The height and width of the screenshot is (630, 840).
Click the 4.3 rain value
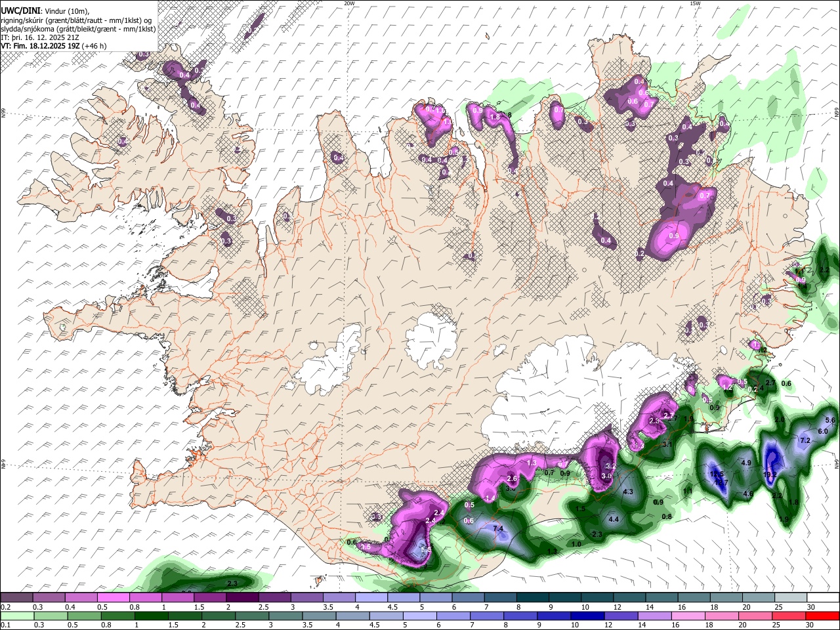[x=627, y=492]
